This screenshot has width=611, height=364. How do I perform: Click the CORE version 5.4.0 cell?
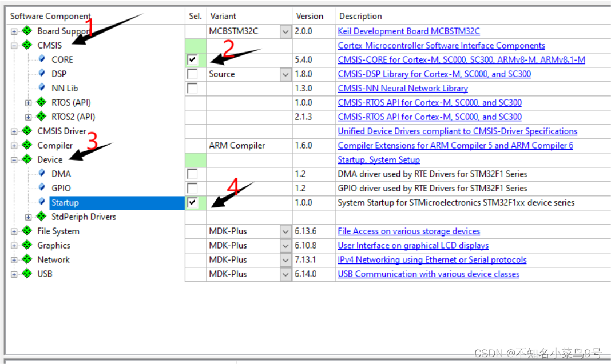[314, 59]
